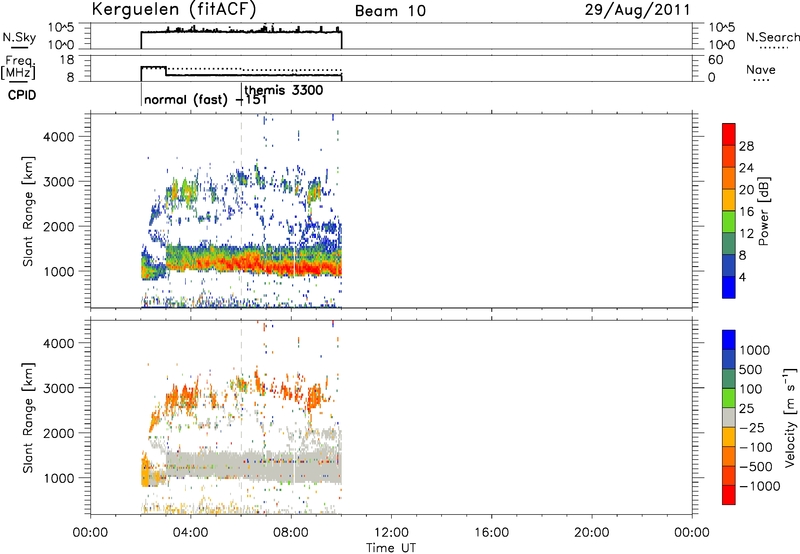Select the "Beam 10" heading text

pyautogui.click(x=390, y=11)
